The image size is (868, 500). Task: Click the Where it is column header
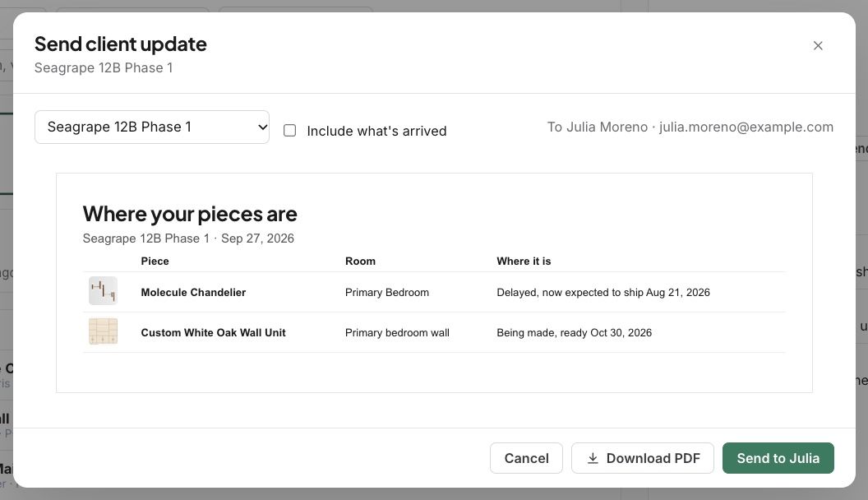point(524,262)
